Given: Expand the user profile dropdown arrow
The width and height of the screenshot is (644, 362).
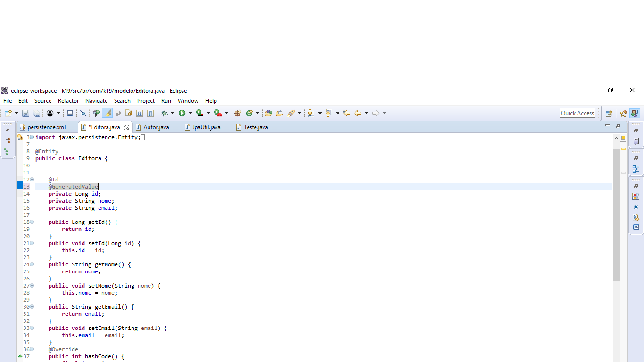Looking at the screenshot, I should point(58,113).
